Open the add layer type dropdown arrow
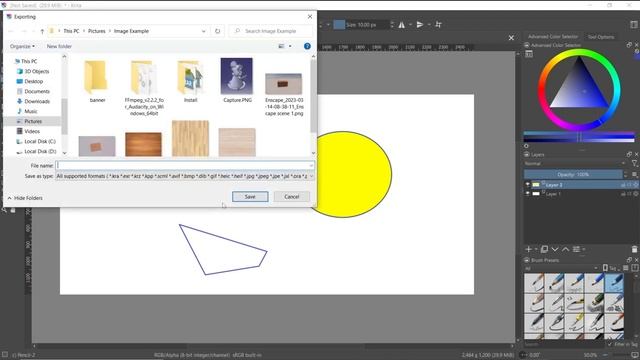 [536, 249]
